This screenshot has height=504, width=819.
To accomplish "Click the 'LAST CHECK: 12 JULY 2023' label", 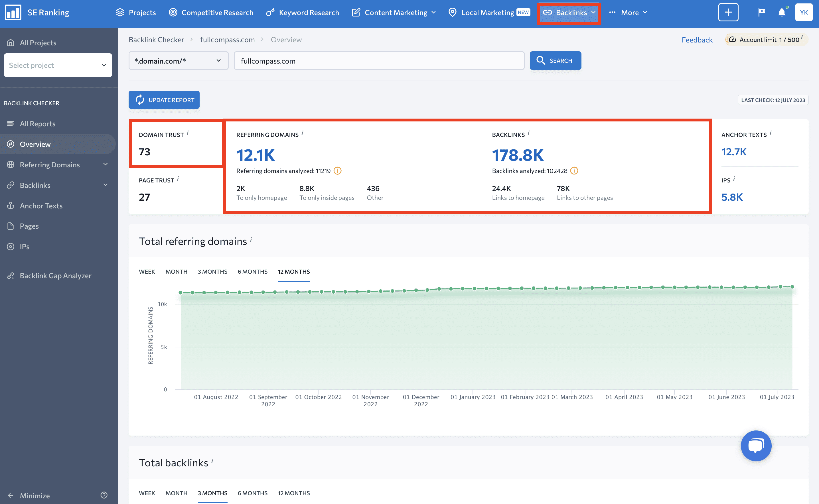I will (x=773, y=100).
